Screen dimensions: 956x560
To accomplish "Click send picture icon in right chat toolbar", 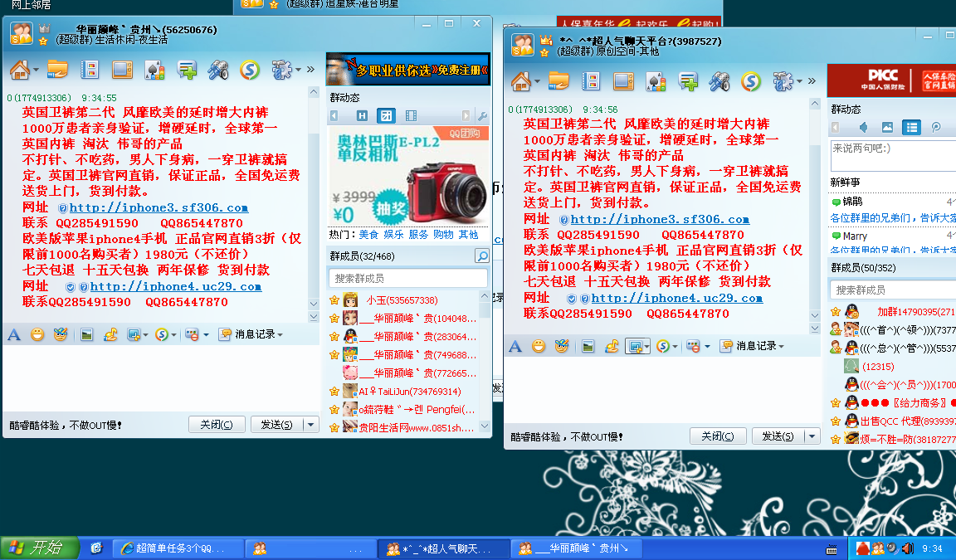I will click(x=588, y=346).
